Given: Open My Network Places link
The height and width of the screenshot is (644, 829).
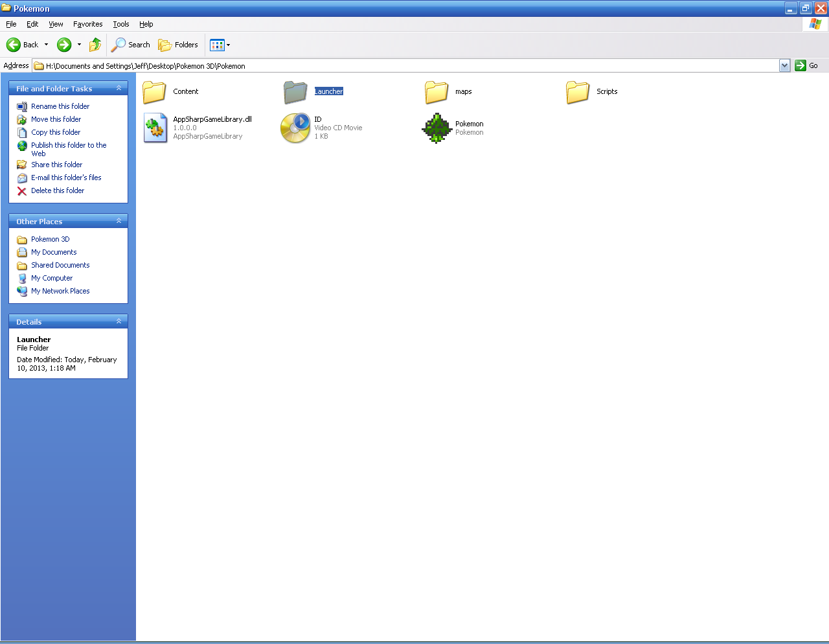Looking at the screenshot, I should pyautogui.click(x=60, y=291).
